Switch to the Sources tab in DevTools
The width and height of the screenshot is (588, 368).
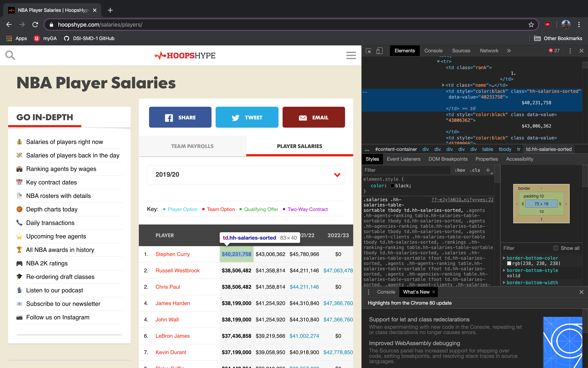pos(461,51)
